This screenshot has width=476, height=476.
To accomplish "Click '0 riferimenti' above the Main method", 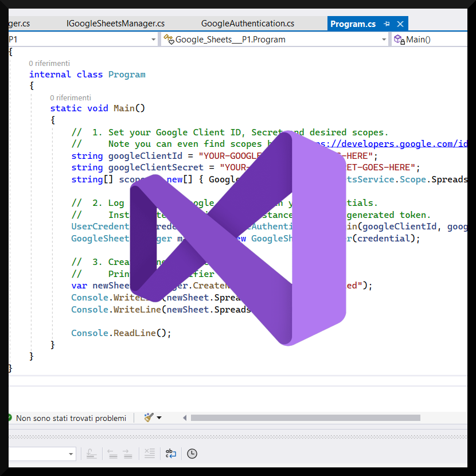I will (70, 98).
